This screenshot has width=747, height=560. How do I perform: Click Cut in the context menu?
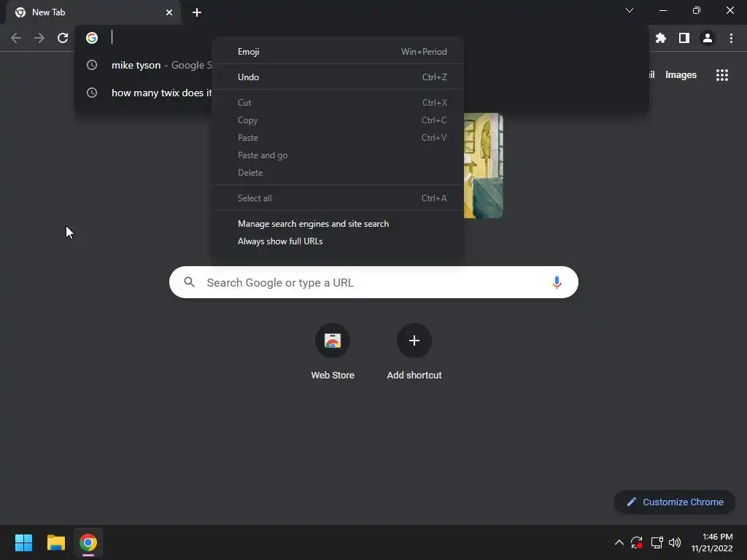pyautogui.click(x=338, y=102)
